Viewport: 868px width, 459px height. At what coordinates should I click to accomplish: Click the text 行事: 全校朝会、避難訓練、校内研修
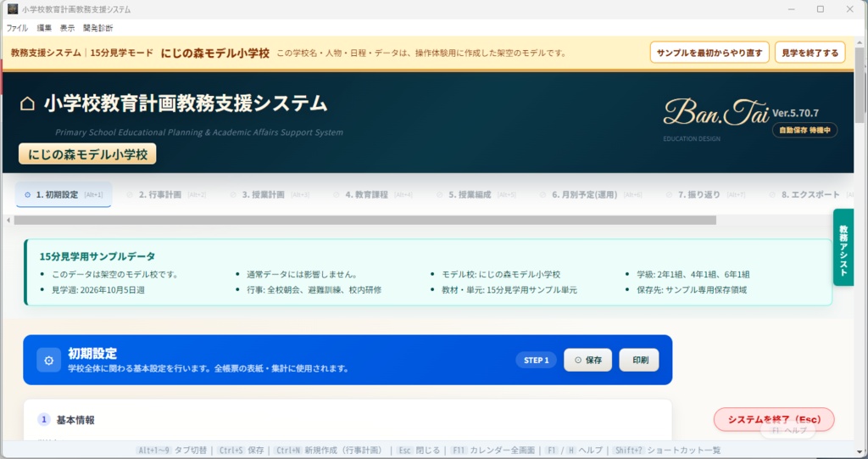tap(314, 290)
